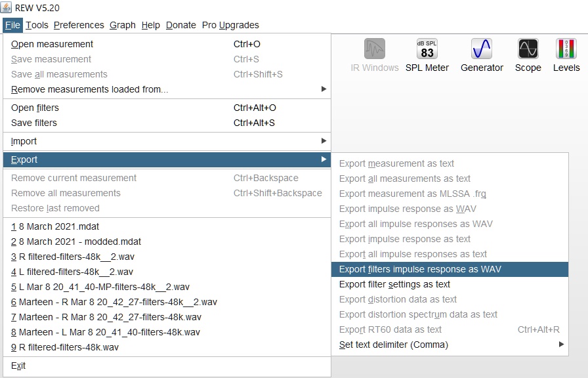
Task: Open the Scope tool
Action: (528, 55)
